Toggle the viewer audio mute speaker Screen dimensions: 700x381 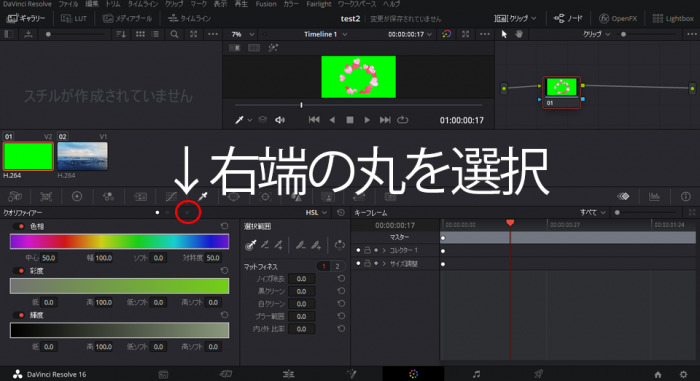pos(280,120)
